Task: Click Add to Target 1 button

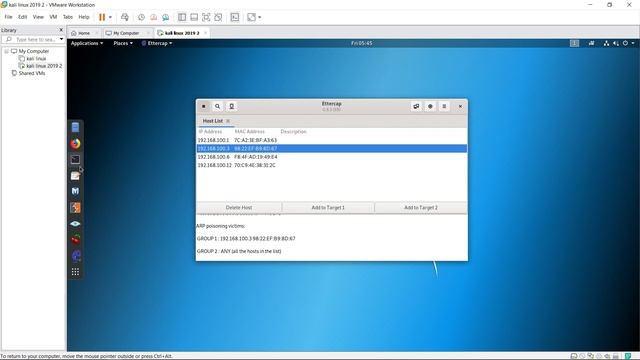Action: pos(328,207)
